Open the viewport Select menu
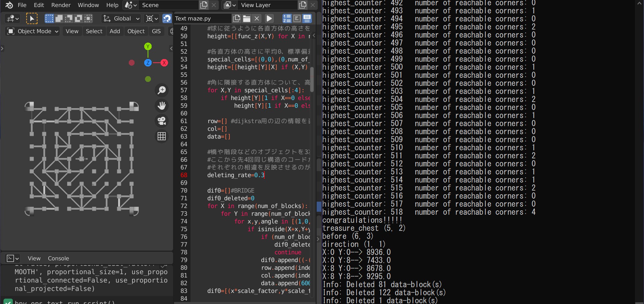644x304 pixels. pyautogui.click(x=94, y=31)
